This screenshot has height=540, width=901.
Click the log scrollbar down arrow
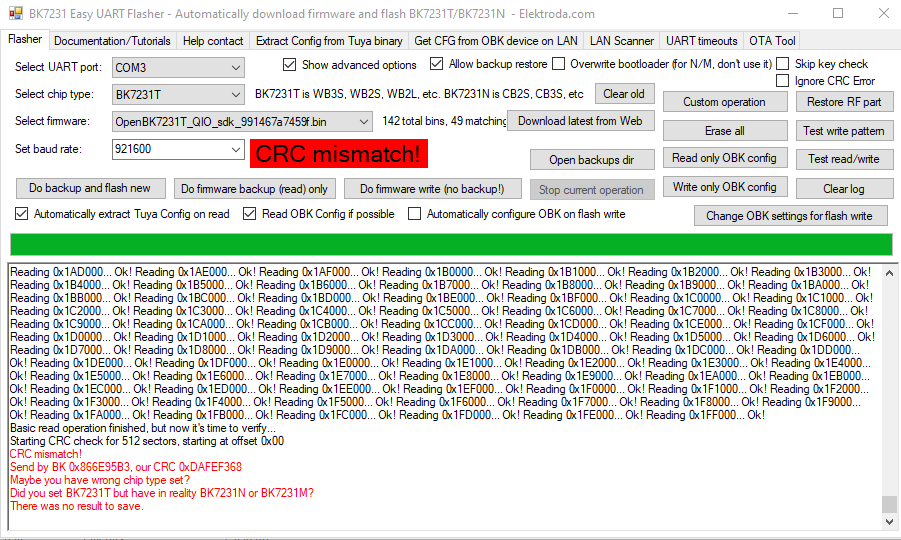pos(890,522)
